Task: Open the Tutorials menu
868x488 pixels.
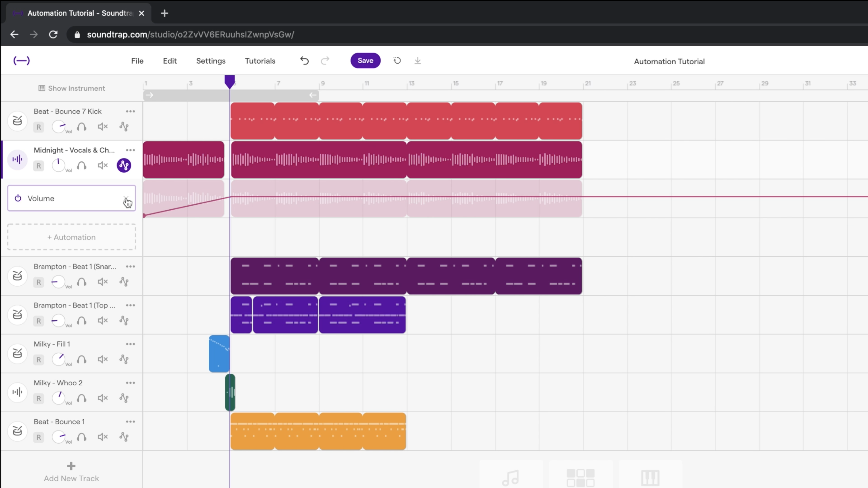Action: (260, 61)
